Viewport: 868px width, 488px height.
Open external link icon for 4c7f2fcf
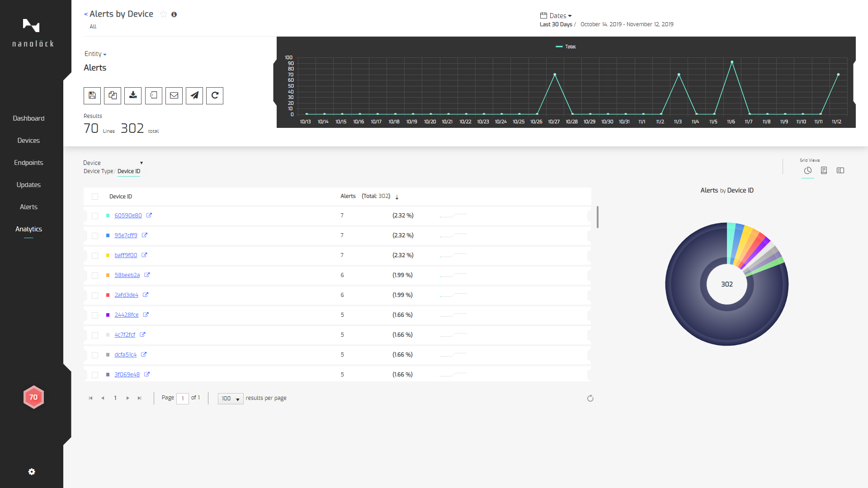point(142,334)
